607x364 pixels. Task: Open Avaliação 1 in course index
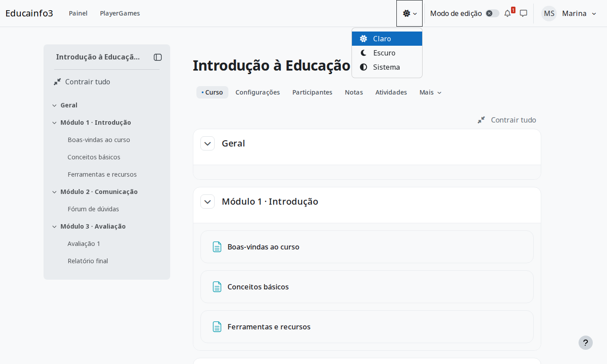coord(84,244)
